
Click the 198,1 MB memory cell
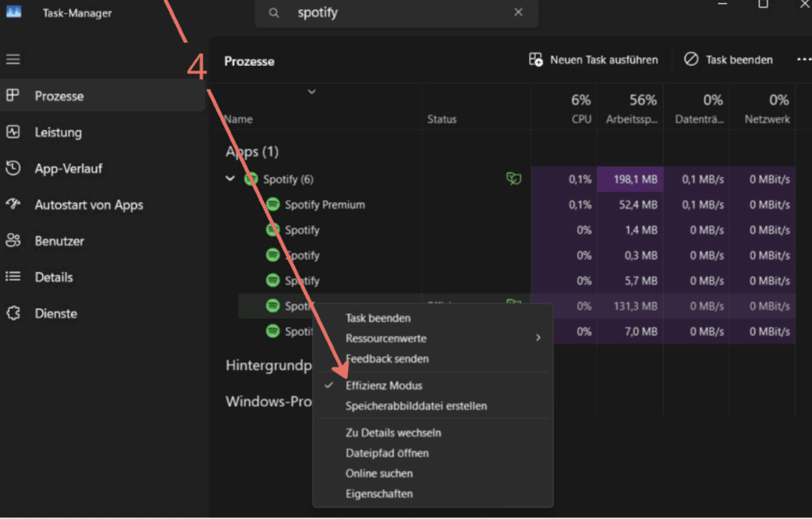pos(630,179)
